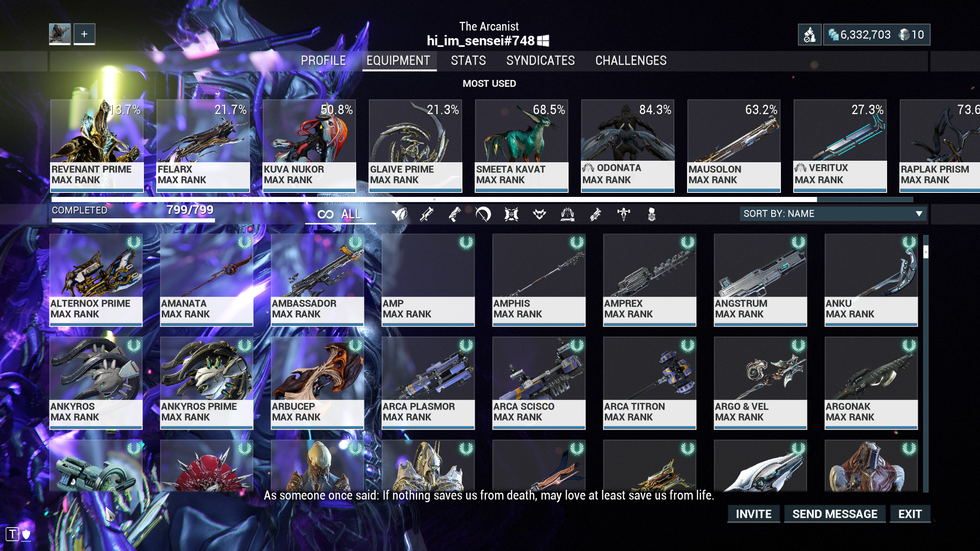This screenshot has height=551, width=980.
Task: Click the EXIT button
Action: coord(910,514)
